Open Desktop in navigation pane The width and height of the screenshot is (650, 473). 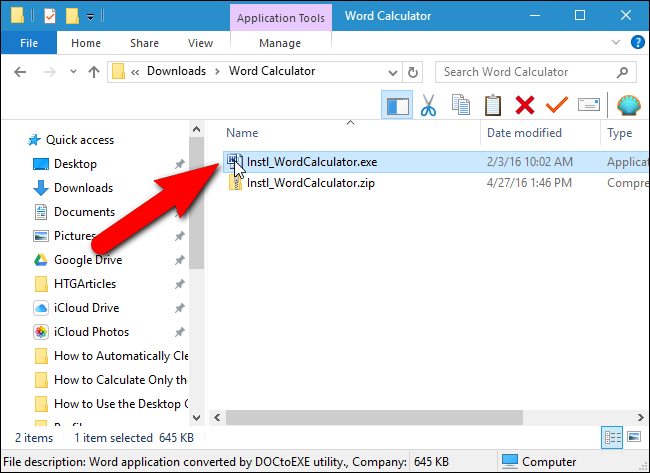pyautogui.click(x=75, y=164)
